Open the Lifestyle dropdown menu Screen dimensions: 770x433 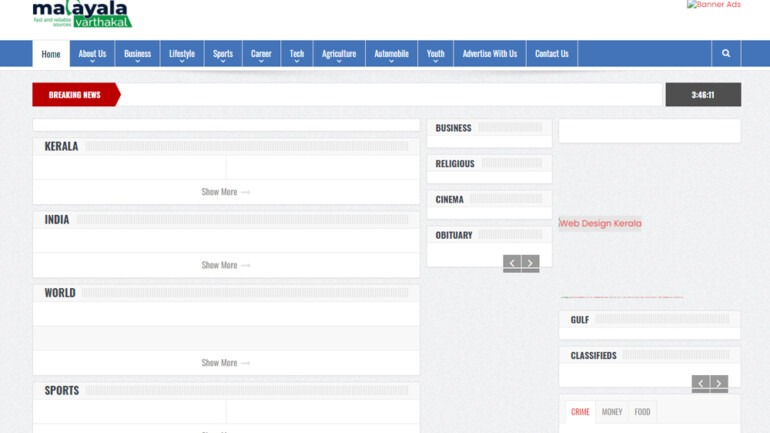pos(182,54)
